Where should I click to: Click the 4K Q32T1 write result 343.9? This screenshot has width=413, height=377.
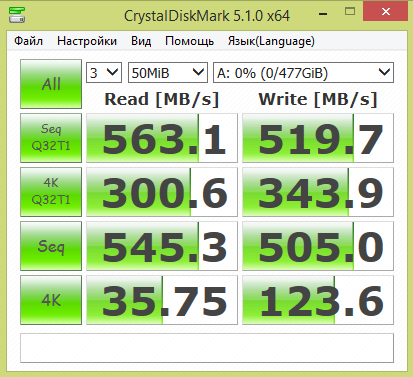click(x=318, y=192)
